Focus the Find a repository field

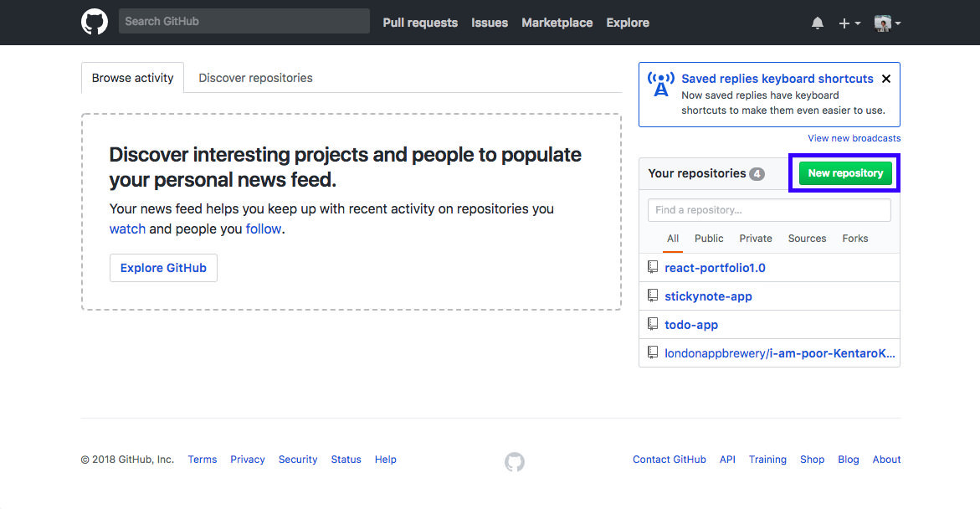click(x=769, y=210)
